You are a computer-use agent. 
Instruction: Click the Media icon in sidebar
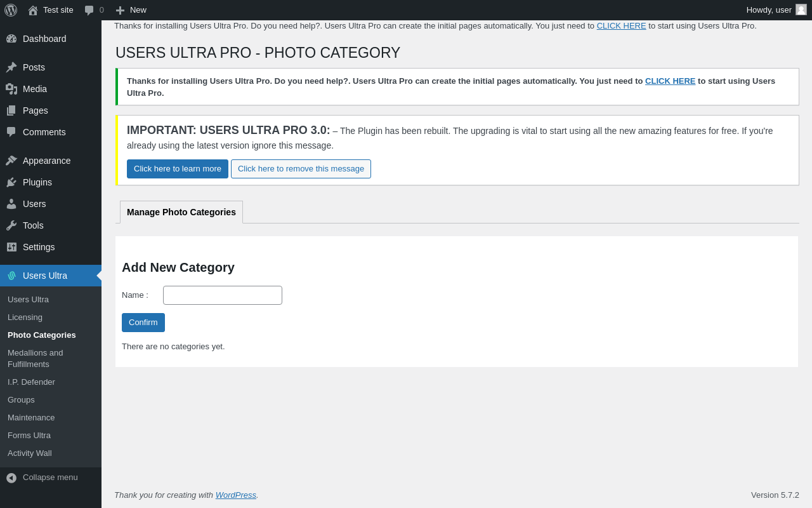(x=11, y=89)
